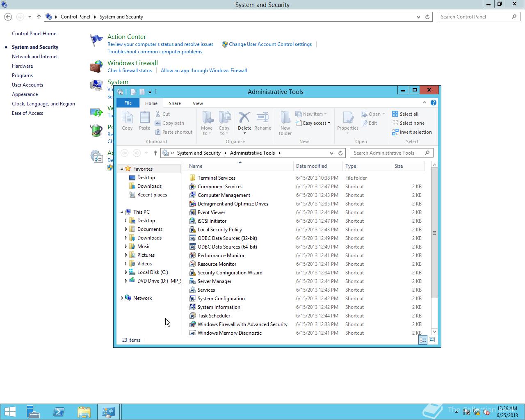525x420 pixels.
Task: Select Task Scheduler shortcut icon
Action: pos(192,316)
